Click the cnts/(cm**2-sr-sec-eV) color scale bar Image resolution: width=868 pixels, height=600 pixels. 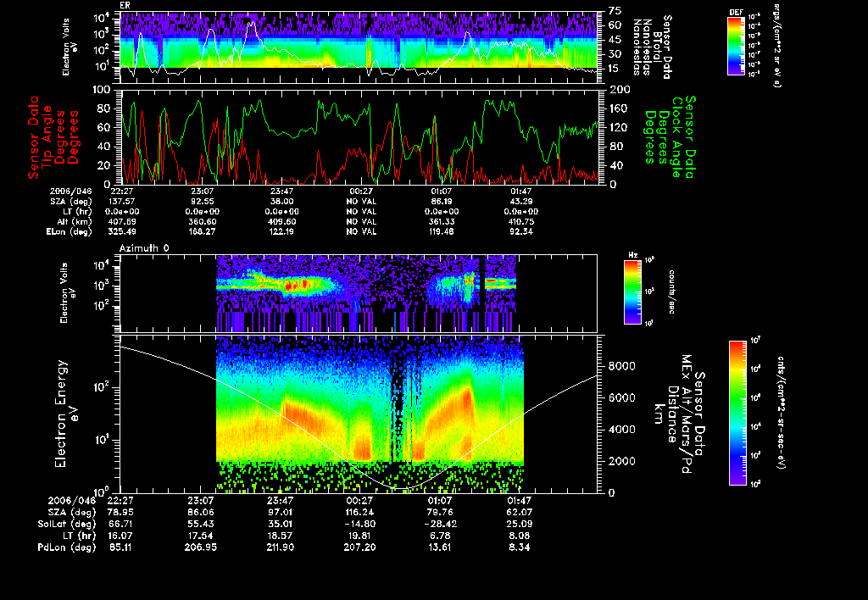737,413
